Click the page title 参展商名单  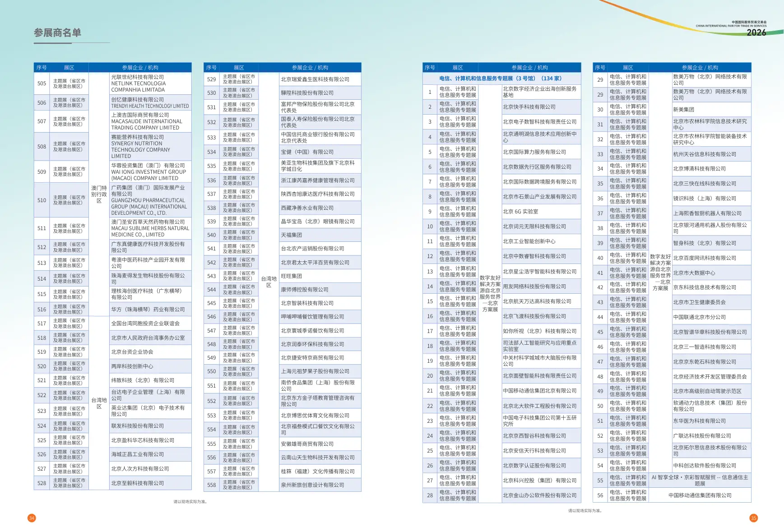point(57,33)
